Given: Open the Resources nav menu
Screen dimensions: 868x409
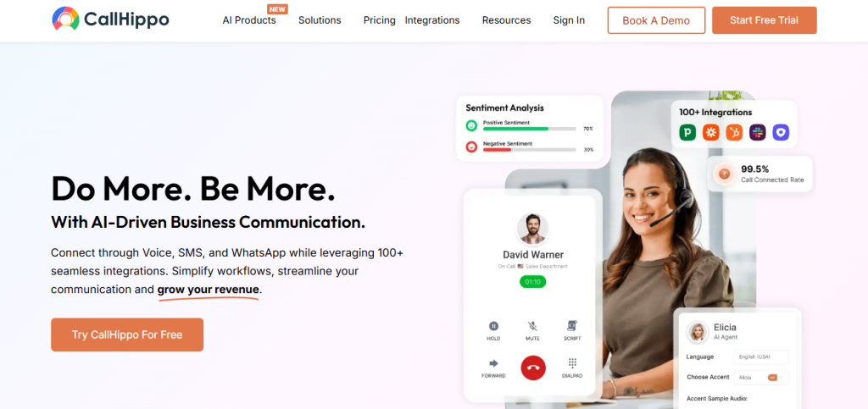Looking at the screenshot, I should click(x=507, y=20).
